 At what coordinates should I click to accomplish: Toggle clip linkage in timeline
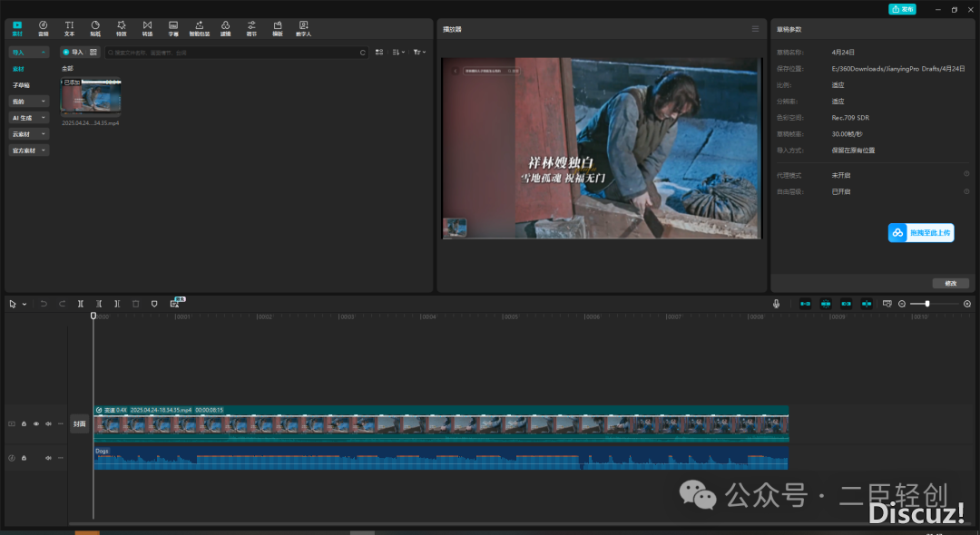coord(847,304)
